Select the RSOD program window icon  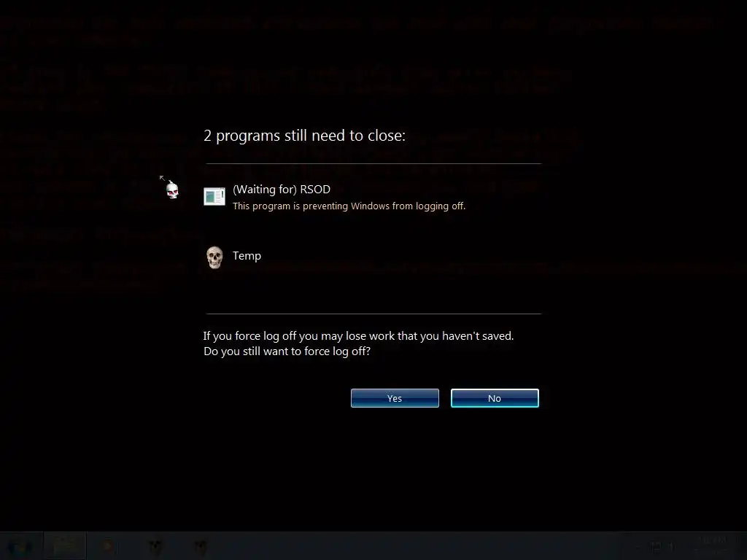click(214, 196)
